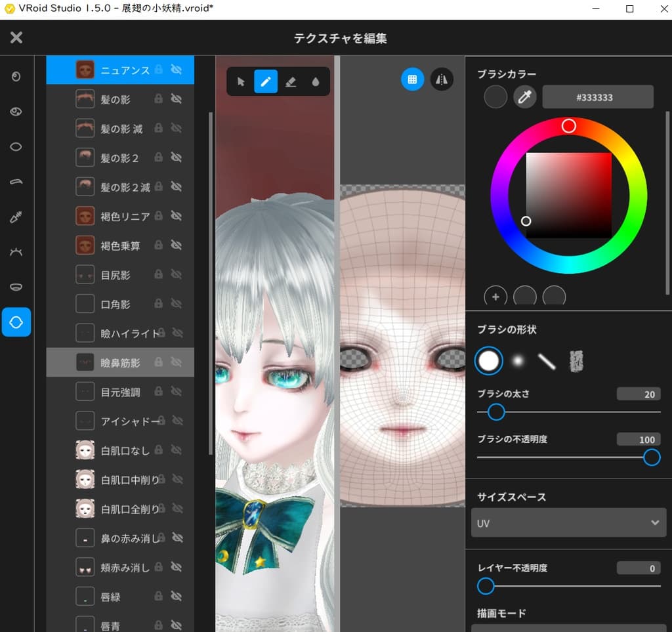Toggle visibility of 褐色リニア layer
This screenshot has height=632, width=672.
pos(176,216)
